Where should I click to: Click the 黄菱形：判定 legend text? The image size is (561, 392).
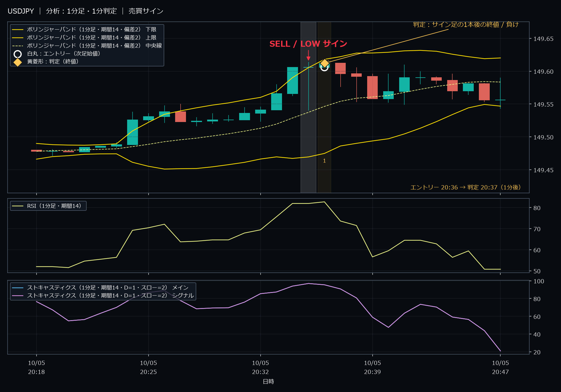53,61
